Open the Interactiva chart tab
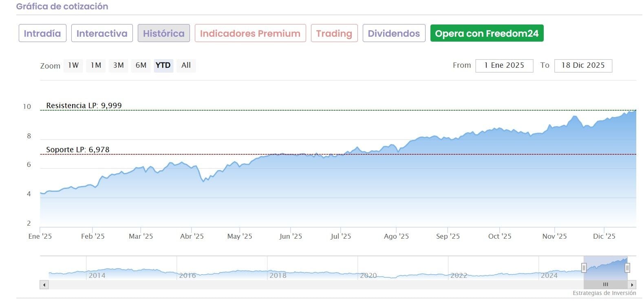 pyautogui.click(x=102, y=33)
